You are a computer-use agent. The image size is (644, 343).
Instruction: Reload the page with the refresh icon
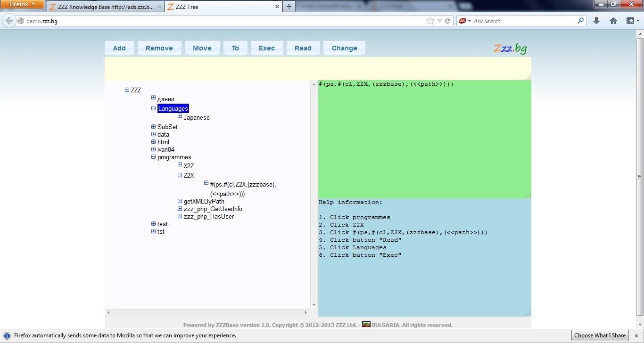[x=446, y=20]
